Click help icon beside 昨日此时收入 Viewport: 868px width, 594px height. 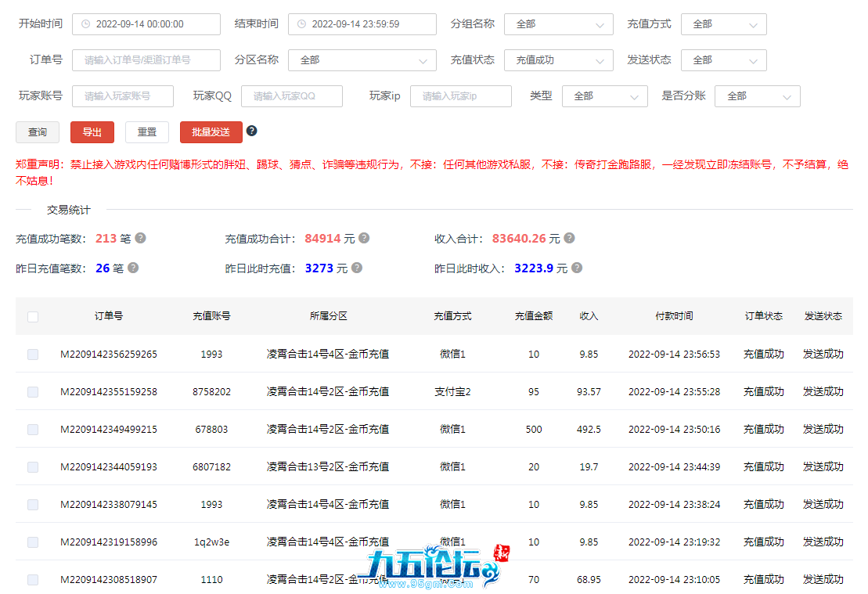pyautogui.click(x=576, y=268)
